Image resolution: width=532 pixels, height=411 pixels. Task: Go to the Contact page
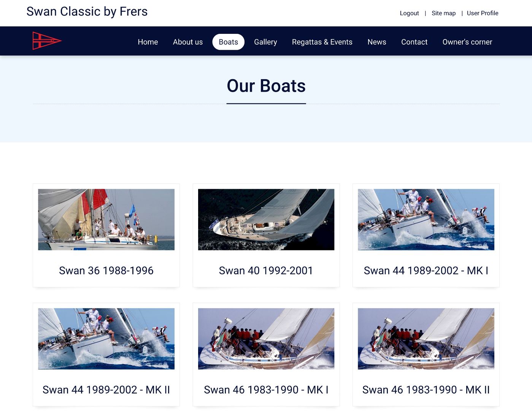[x=414, y=42]
